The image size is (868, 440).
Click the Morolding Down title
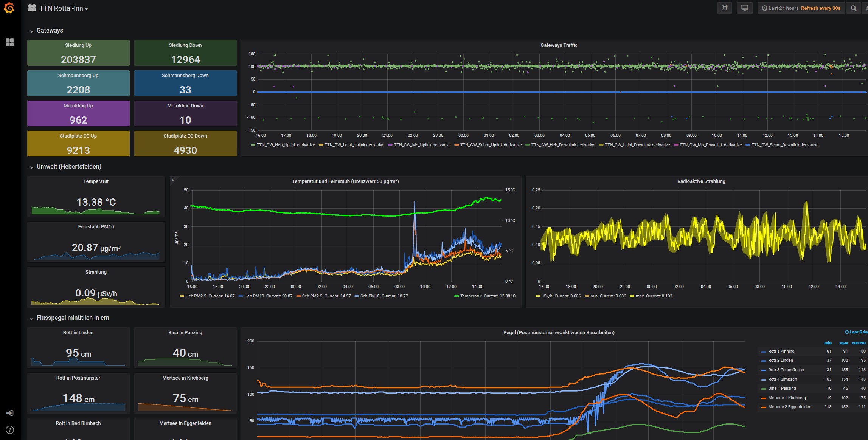click(x=185, y=105)
